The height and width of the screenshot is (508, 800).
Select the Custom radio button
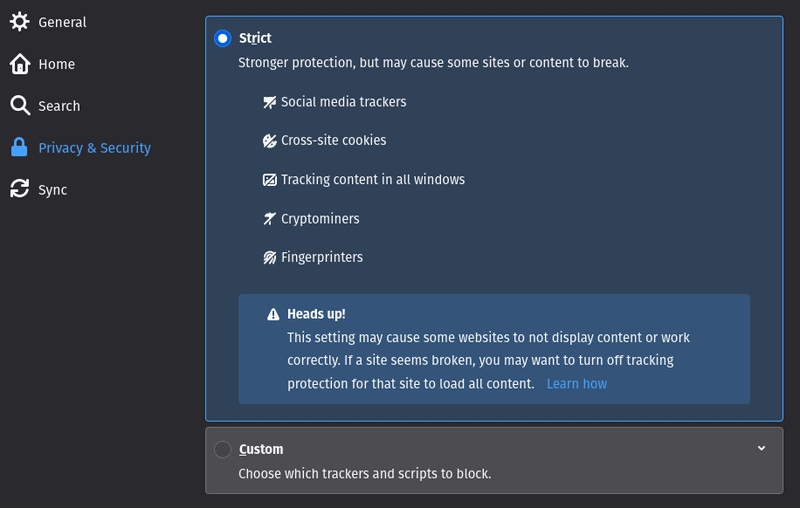coord(222,449)
